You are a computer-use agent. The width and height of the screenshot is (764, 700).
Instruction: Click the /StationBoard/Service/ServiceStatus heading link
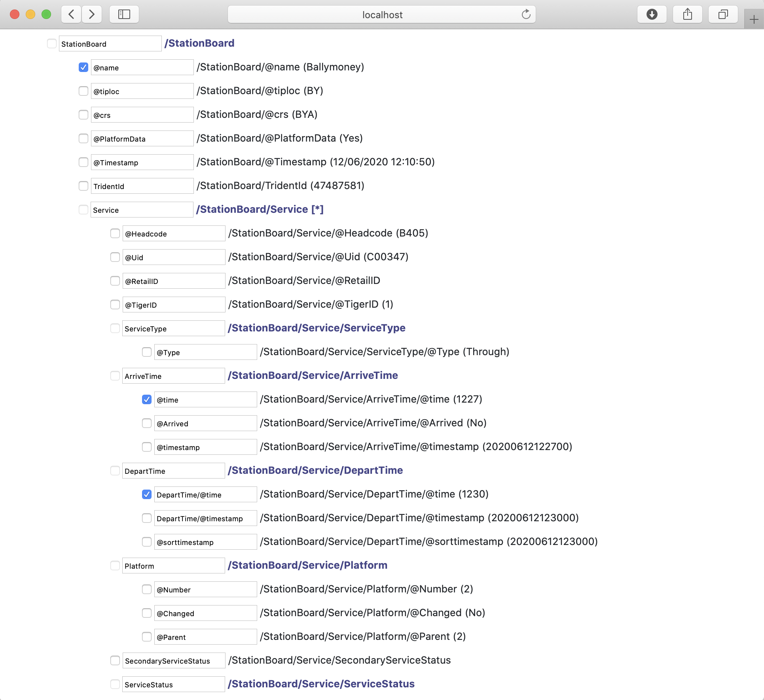point(321,684)
